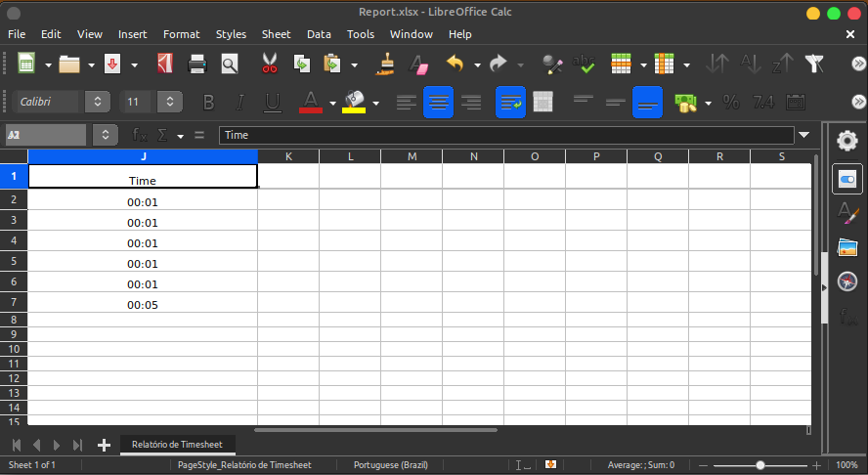Toggle Center Horizontally alignment
Image resolution: width=868 pixels, height=475 pixels.
pos(439,103)
